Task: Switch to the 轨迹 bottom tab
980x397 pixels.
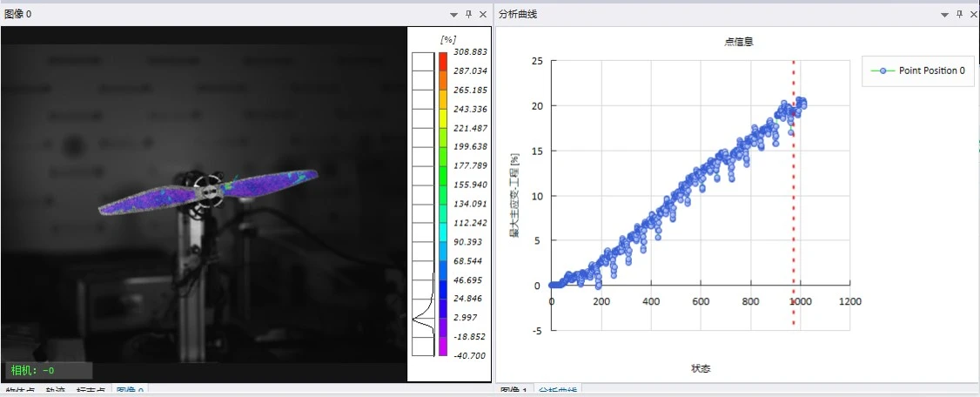Action: coord(56,392)
